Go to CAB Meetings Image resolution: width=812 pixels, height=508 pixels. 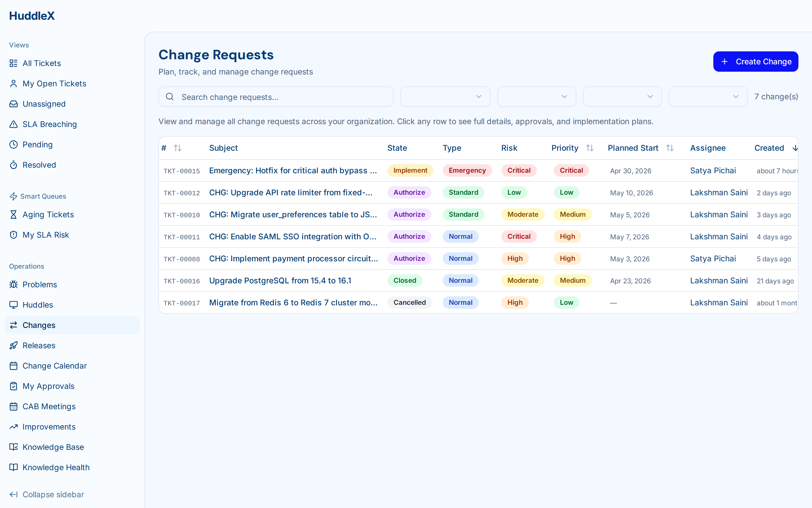coord(72,406)
